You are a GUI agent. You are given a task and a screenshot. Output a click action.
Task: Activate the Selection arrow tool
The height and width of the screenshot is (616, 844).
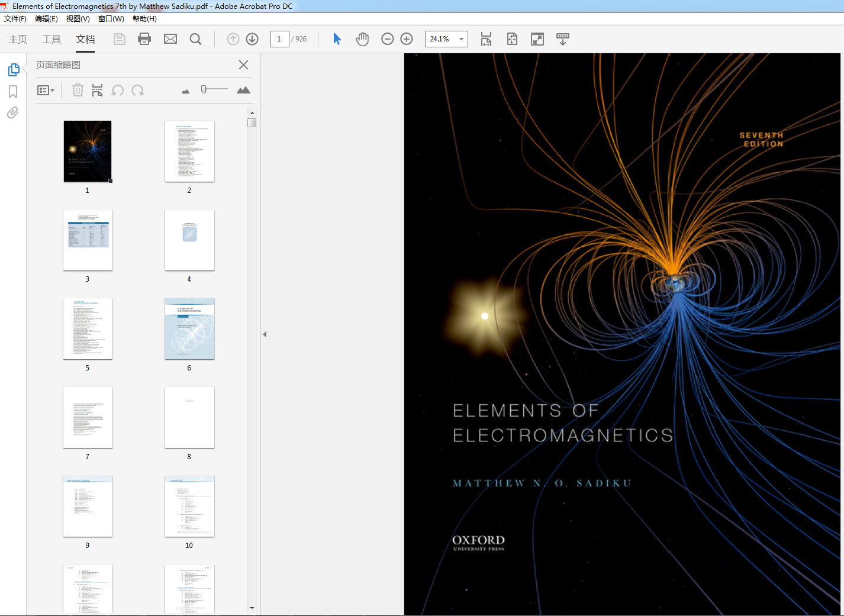337,39
